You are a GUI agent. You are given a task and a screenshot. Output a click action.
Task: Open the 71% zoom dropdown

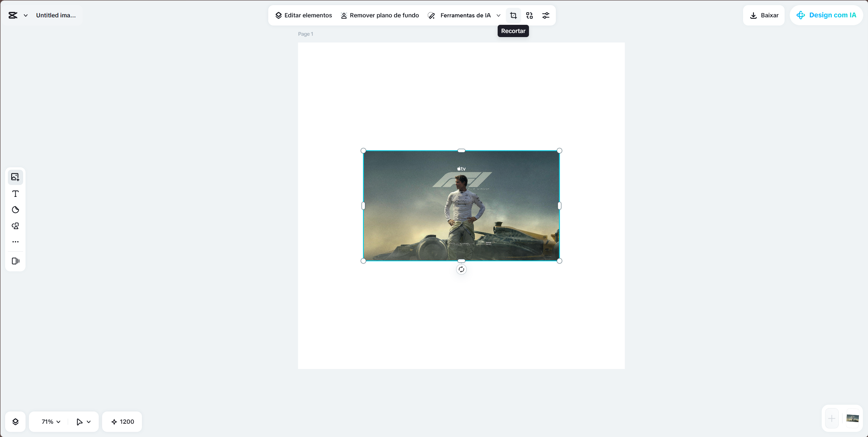[51, 422]
